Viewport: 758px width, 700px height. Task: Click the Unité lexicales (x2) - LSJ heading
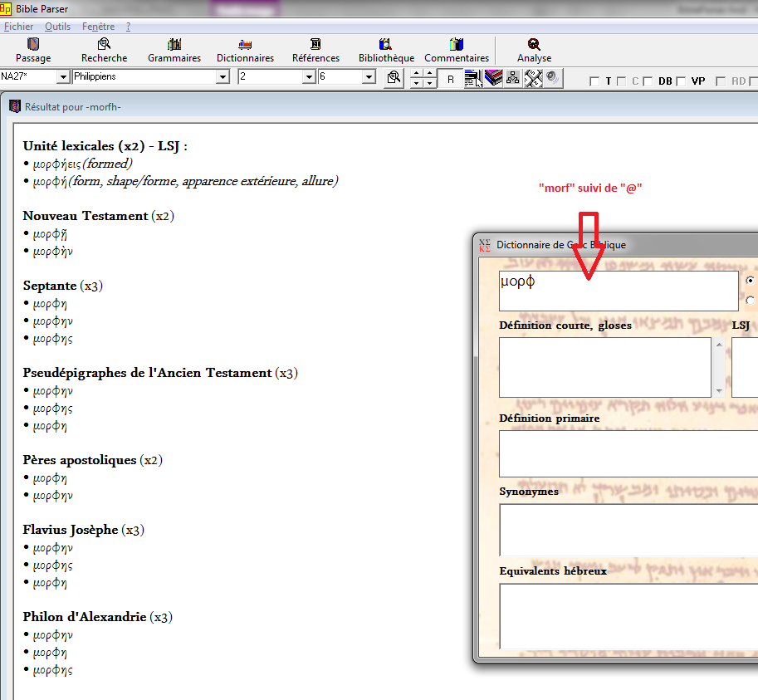coord(105,146)
